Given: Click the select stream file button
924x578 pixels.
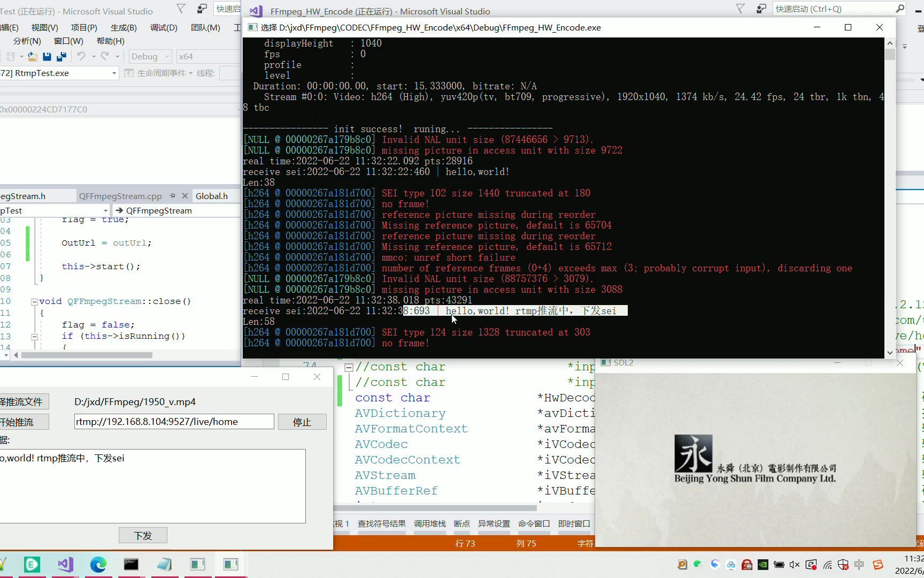Looking at the screenshot, I should (24, 401).
